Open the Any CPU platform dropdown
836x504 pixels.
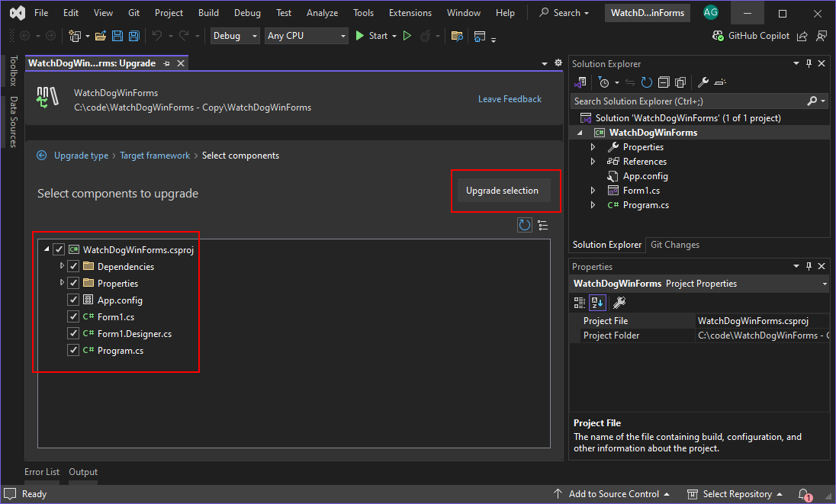[x=306, y=36]
